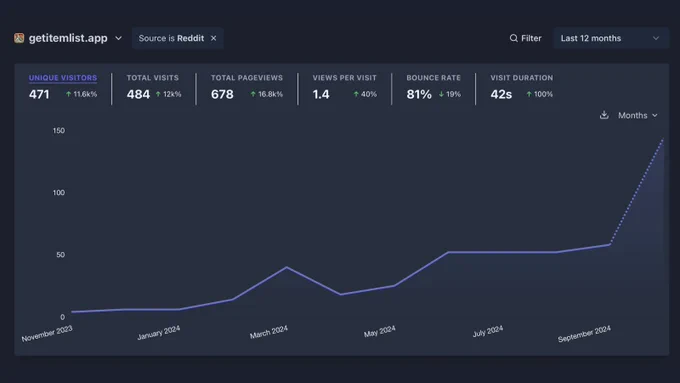Image resolution: width=680 pixels, height=383 pixels.
Task: Click the magnifier icon beside Filter
Action: click(x=513, y=38)
